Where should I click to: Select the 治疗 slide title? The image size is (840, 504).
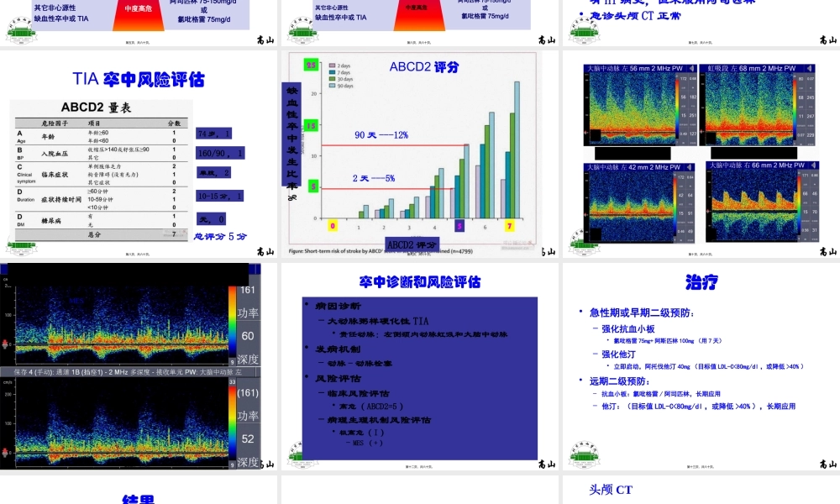coord(702,281)
